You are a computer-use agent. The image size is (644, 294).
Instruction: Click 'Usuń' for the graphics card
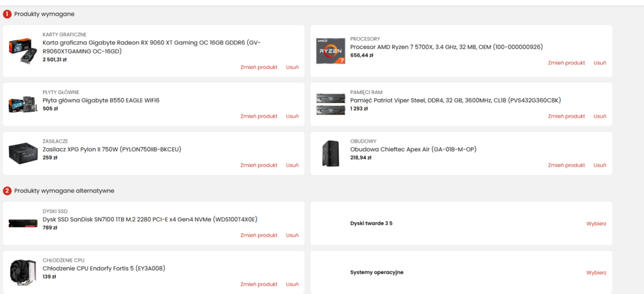(292, 68)
